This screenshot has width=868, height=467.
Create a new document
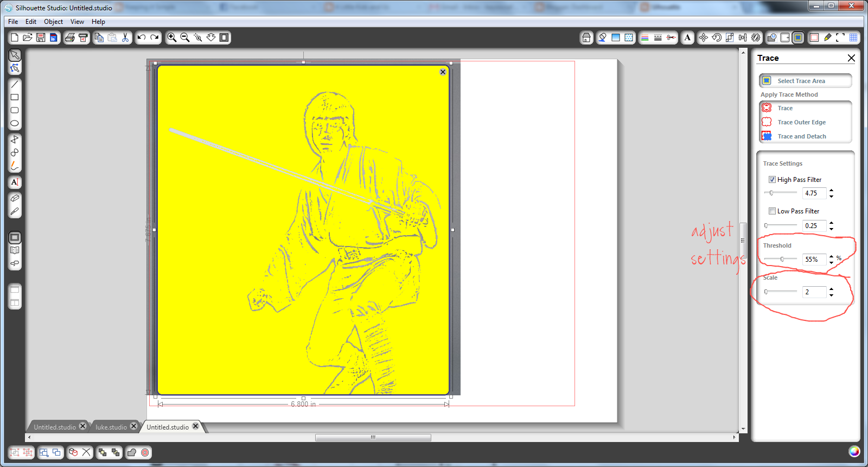(x=15, y=37)
